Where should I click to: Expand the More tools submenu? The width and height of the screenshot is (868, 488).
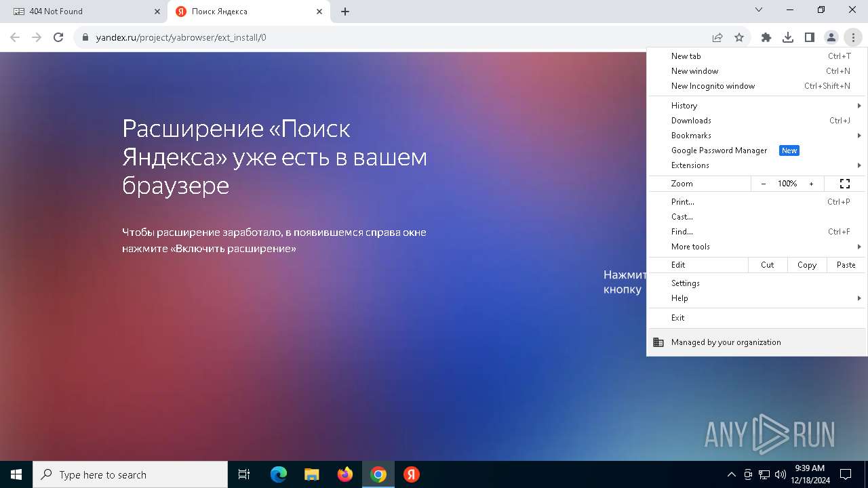coord(757,247)
